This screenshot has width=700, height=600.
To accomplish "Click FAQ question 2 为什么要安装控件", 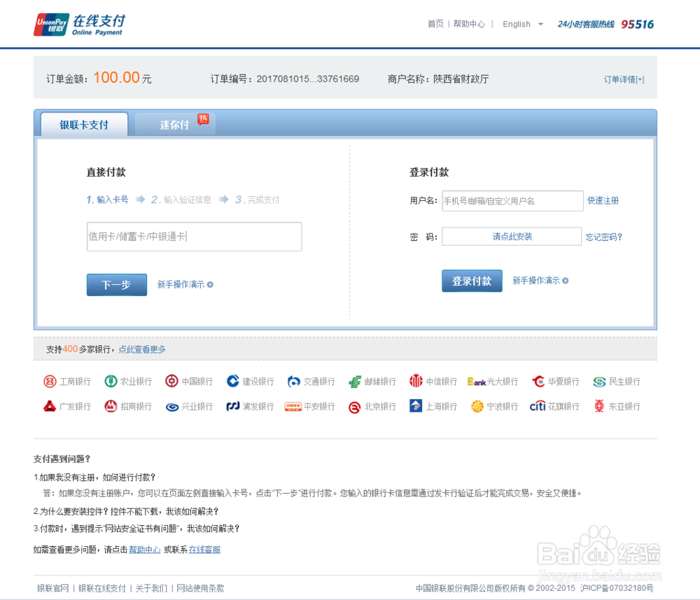I will (x=126, y=512).
